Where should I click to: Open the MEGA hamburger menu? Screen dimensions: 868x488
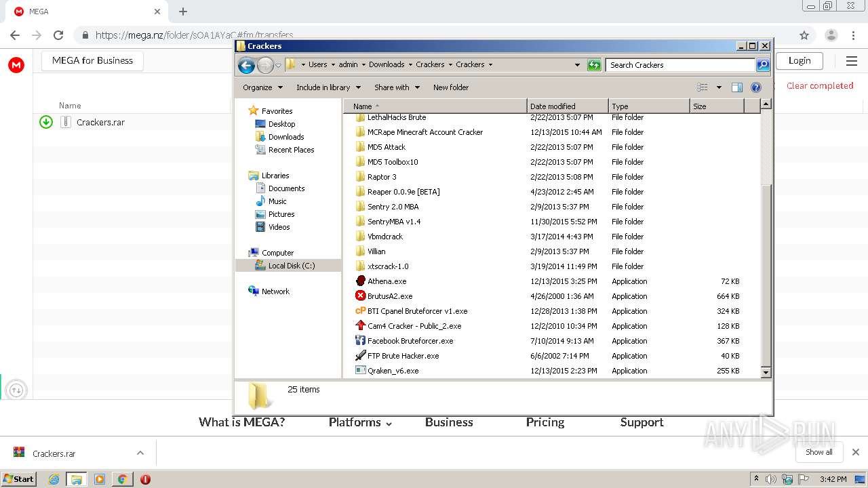852,61
